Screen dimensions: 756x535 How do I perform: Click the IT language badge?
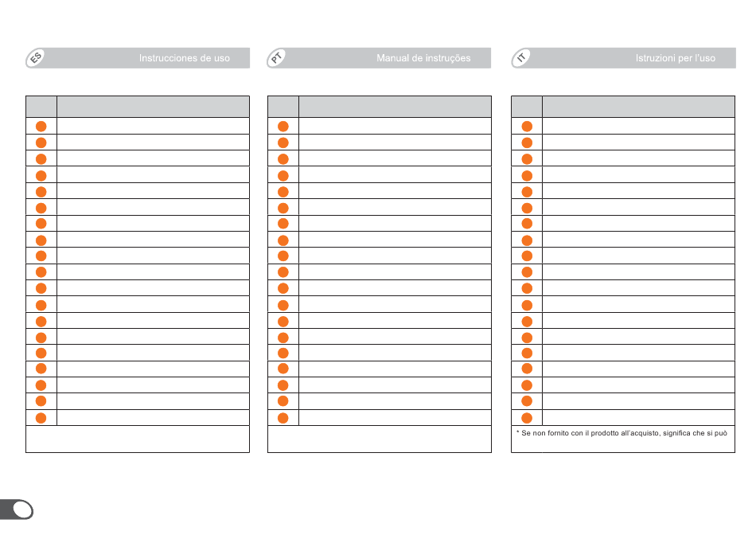522,58
